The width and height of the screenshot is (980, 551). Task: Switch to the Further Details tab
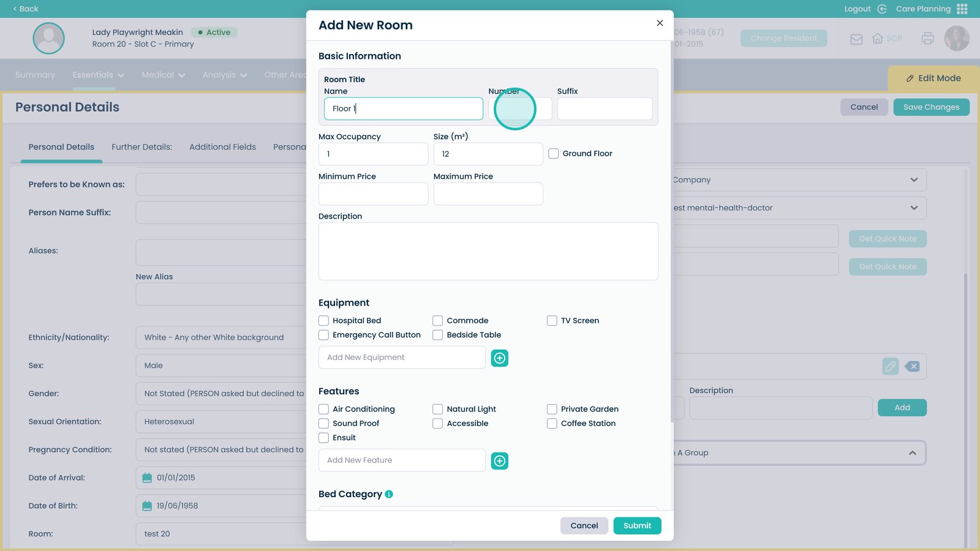pos(141,147)
